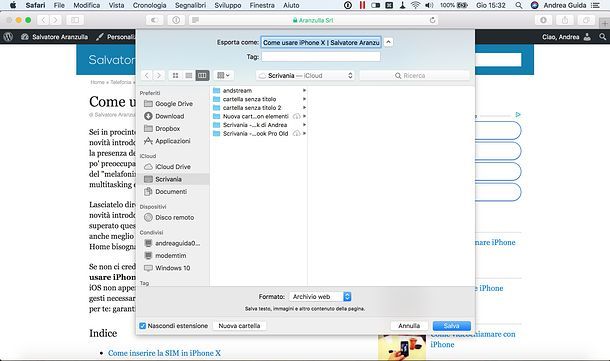Open the Sviluppo menu
Viewport: 610px width, 361px height.
tap(228, 5)
